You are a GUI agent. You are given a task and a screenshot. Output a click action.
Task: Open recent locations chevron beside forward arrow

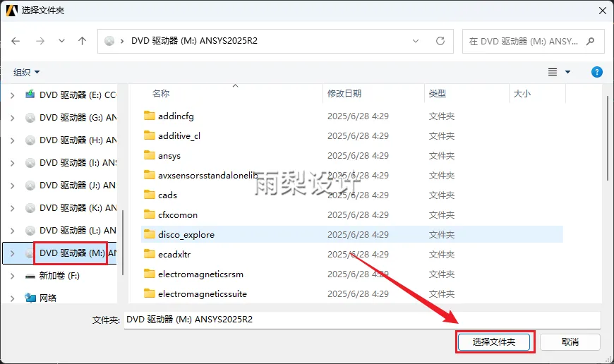point(61,41)
